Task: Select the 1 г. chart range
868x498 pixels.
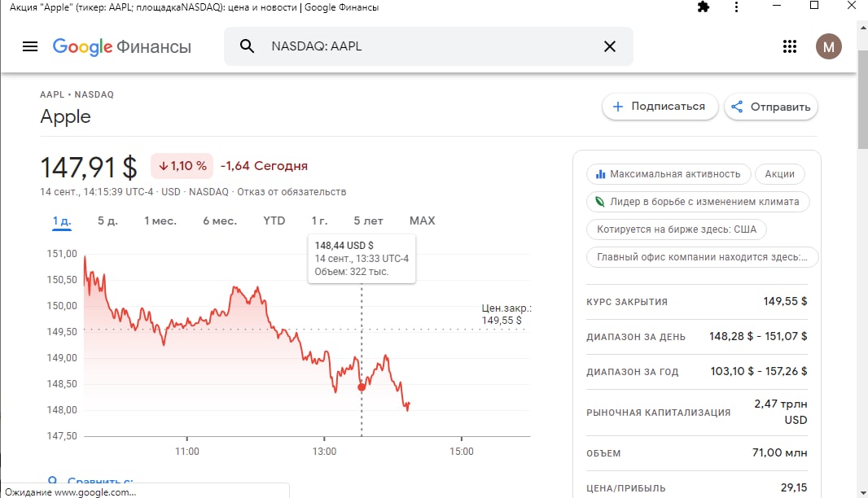Action: pos(319,221)
